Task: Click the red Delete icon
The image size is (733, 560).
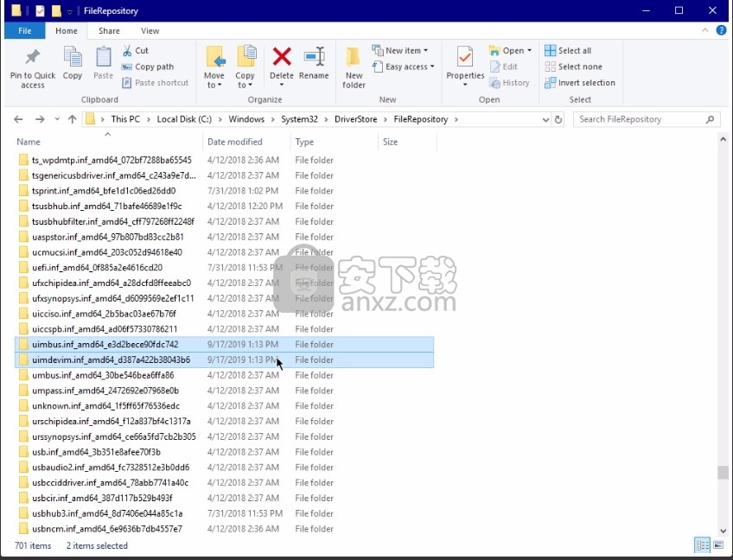Action: click(x=282, y=57)
